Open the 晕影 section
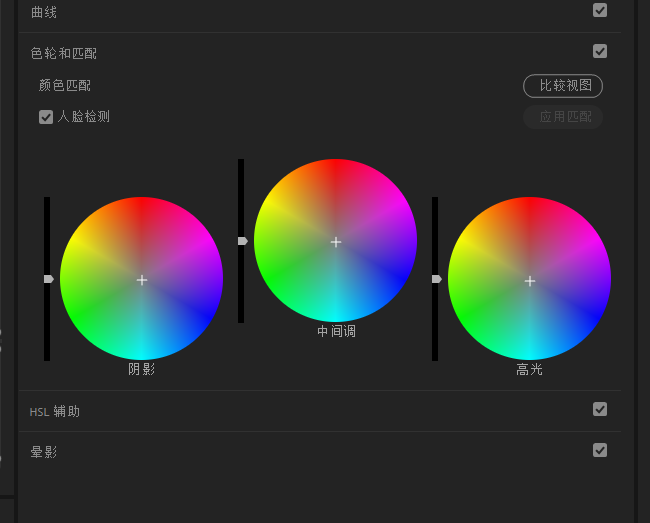Screen dimensions: 650x523 coord(44,452)
